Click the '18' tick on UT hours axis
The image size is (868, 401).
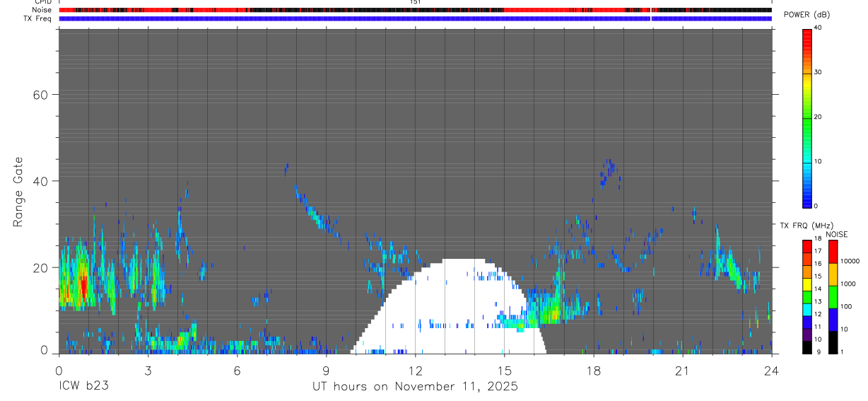click(594, 370)
